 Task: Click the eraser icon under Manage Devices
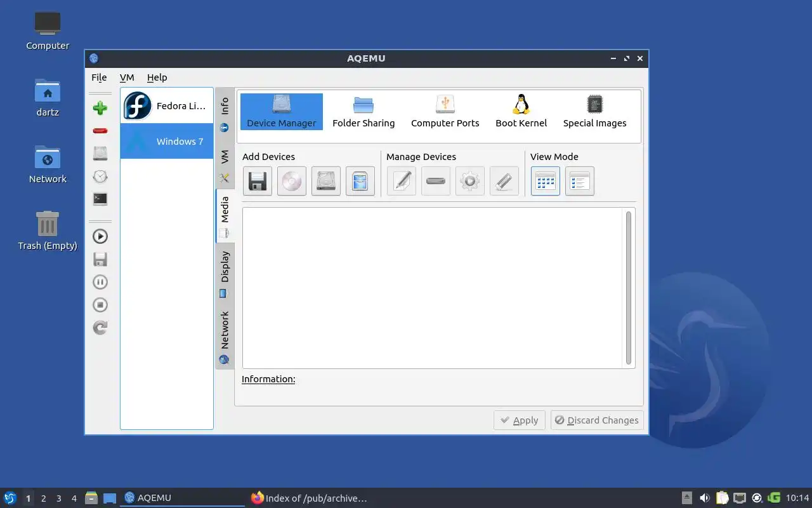[504, 181]
